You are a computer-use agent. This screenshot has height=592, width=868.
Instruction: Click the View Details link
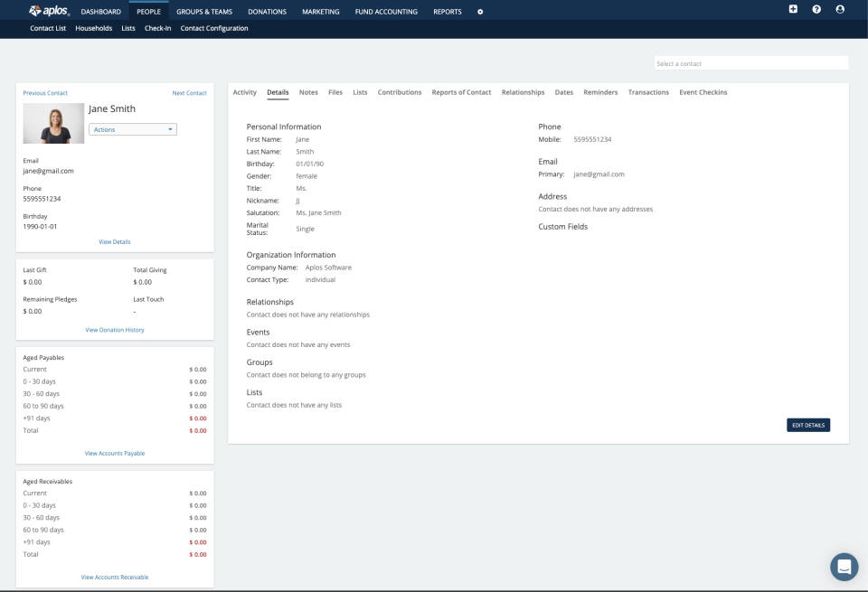click(x=115, y=242)
